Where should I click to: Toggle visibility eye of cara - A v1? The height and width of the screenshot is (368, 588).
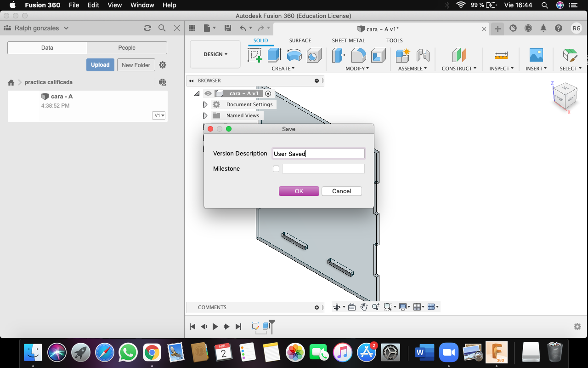pos(208,93)
